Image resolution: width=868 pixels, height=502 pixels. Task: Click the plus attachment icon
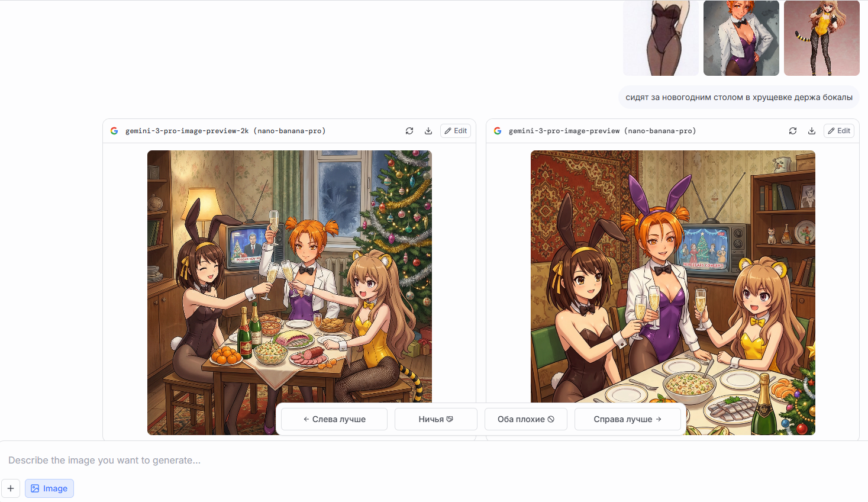pyautogui.click(x=11, y=488)
